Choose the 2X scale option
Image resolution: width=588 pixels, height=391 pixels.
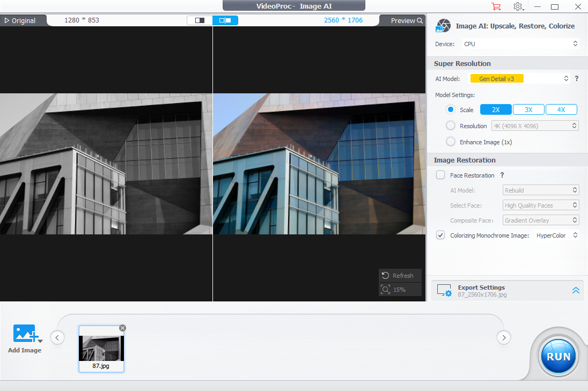[x=496, y=109]
